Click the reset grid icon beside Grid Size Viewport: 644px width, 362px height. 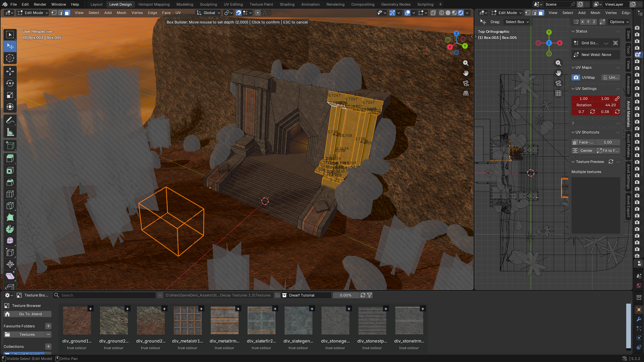615,43
